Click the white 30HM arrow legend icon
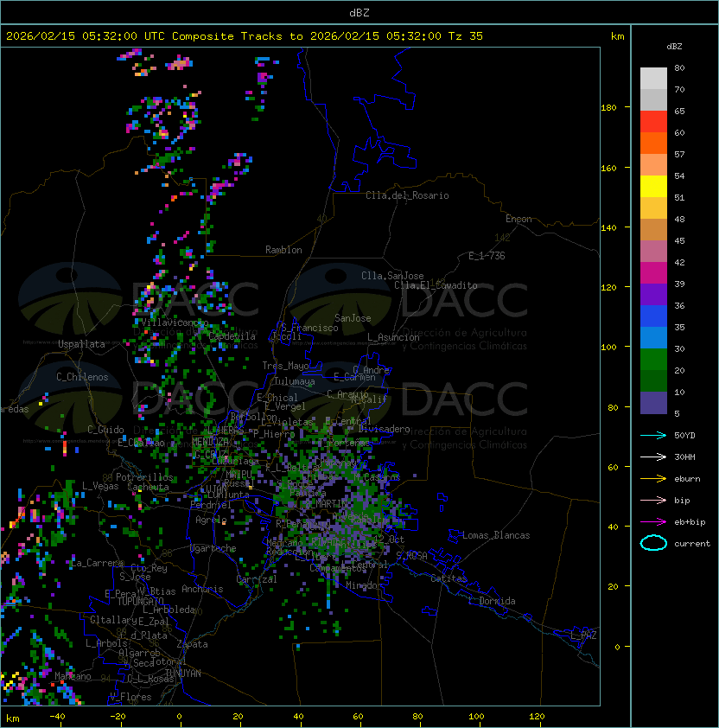The height and width of the screenshot is (728, 719). click(653, 457)
